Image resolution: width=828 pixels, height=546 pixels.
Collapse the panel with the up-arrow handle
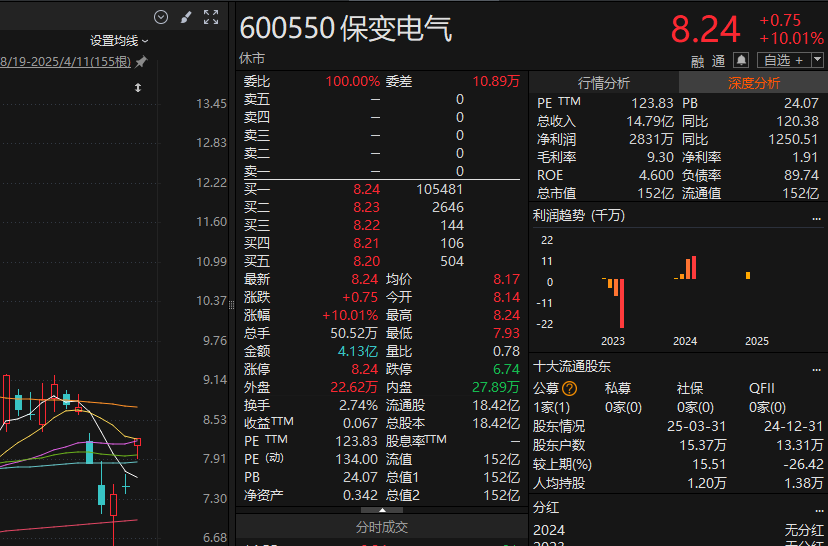point(382,510)
